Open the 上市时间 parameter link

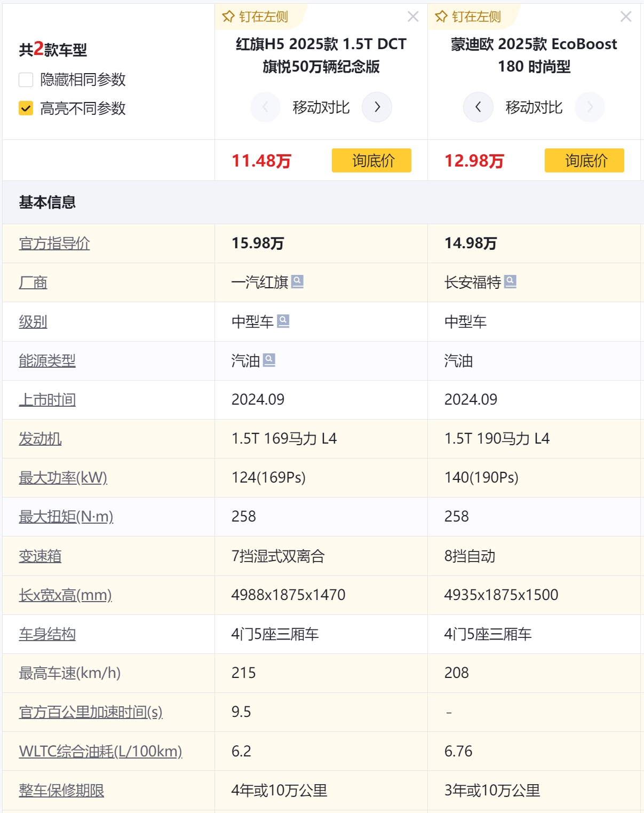tap(47, 400)
